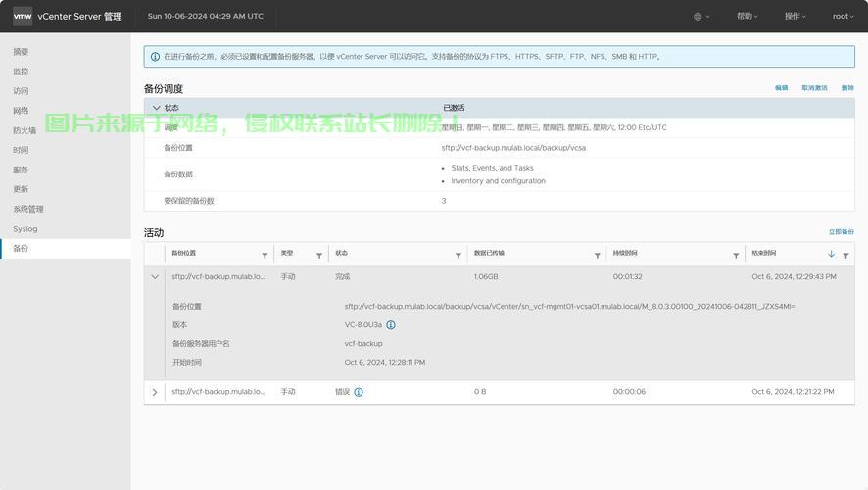Click the 00:01:32 duration cell
Screen dimensions: 868x490
pyautogui.click(x=627, y=276)
